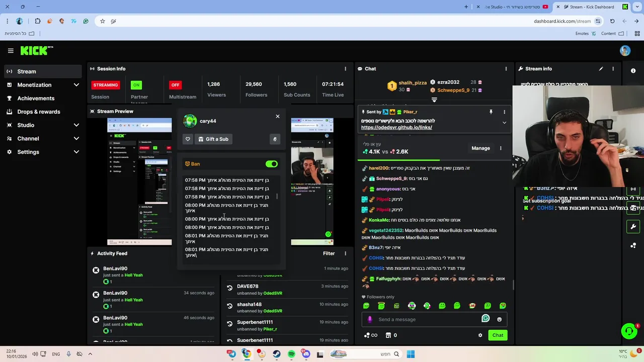Toggle the Ban switch for cary44
The height and width of the screenshot is (362, 644).
(x=272, y=164)
